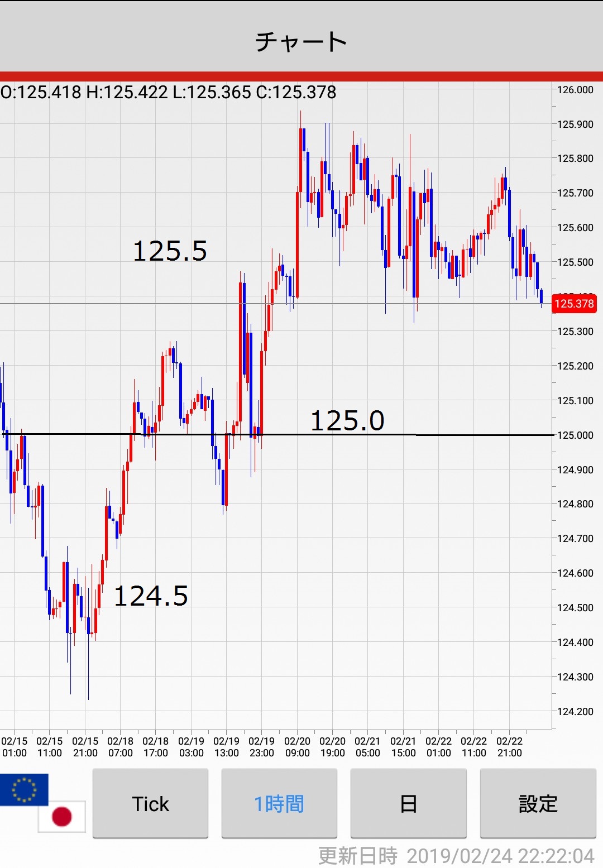Screen dimensions: 603x868
Task: Tap the European Union flag icon
Action: tap(23, 789)
